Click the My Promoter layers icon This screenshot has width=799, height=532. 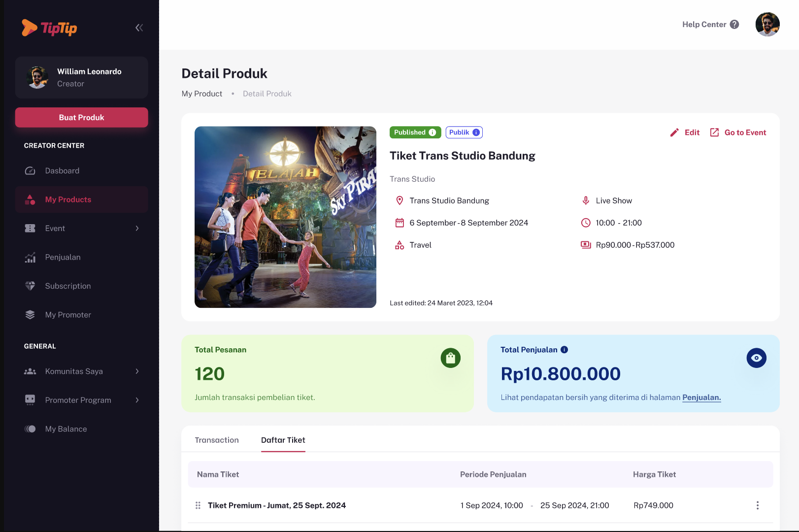point(30,315)
